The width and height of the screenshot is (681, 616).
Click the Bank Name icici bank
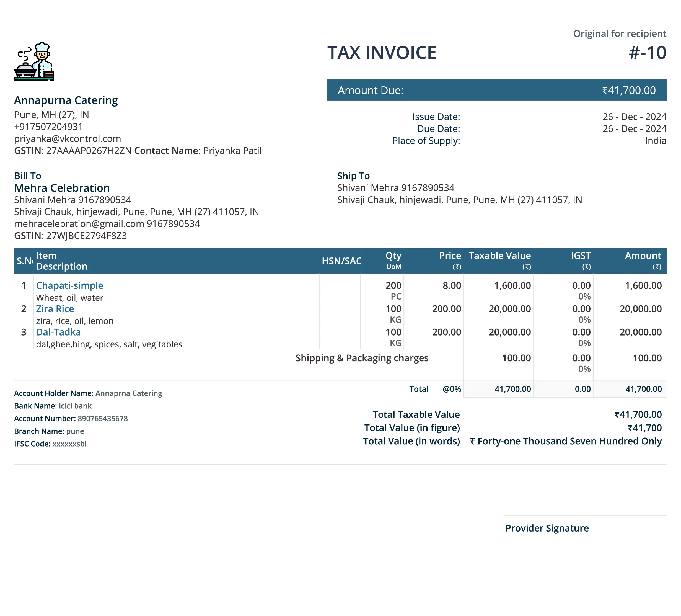(x=75, y=406)
